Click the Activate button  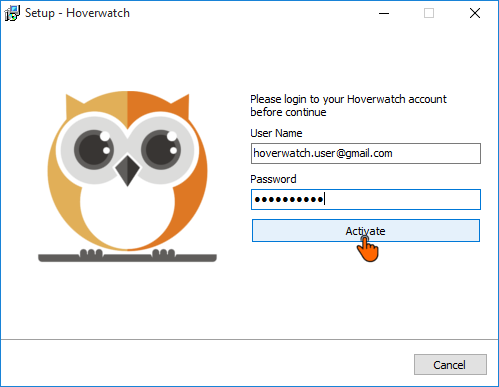tap(366, 230)
